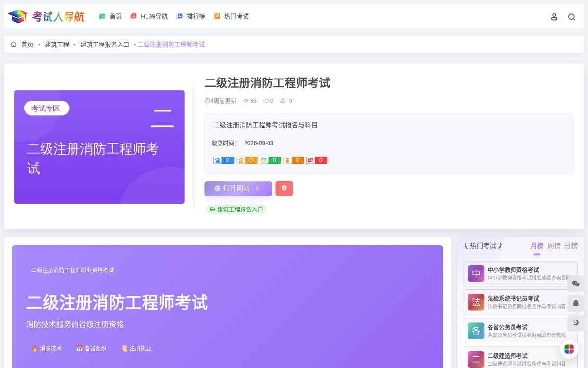The height and width of the screenshot is (368, 588).
Task: Switch to the 日榜 tab
Action: [571, 246]
